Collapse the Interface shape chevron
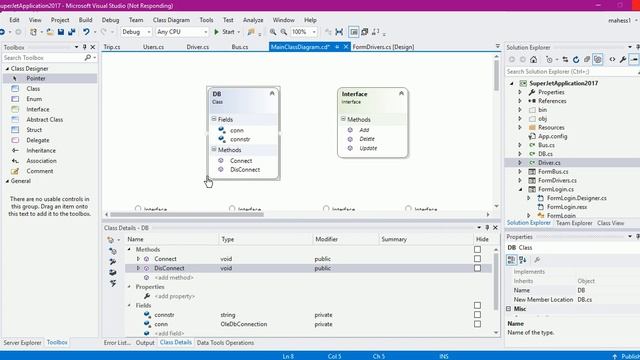 [401, 93]
